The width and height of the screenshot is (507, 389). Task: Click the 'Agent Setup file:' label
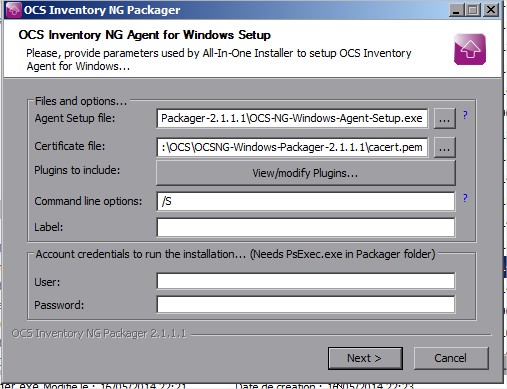(75, 118)
